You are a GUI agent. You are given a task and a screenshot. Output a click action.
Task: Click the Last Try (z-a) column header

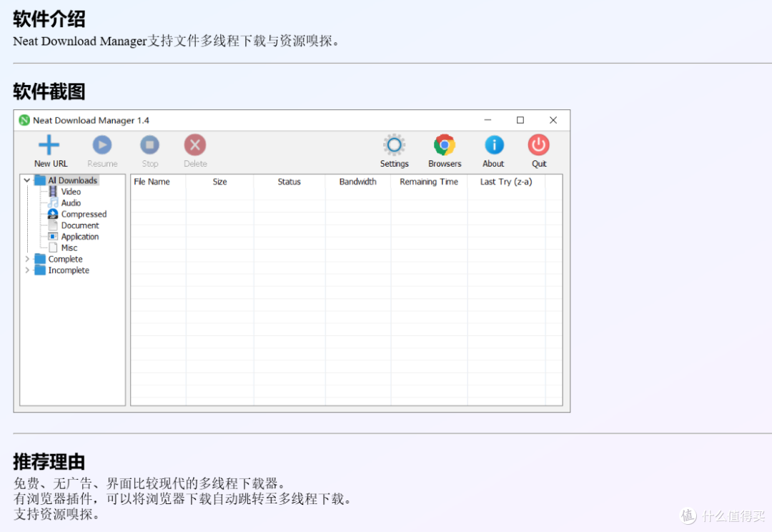(506, 182)
